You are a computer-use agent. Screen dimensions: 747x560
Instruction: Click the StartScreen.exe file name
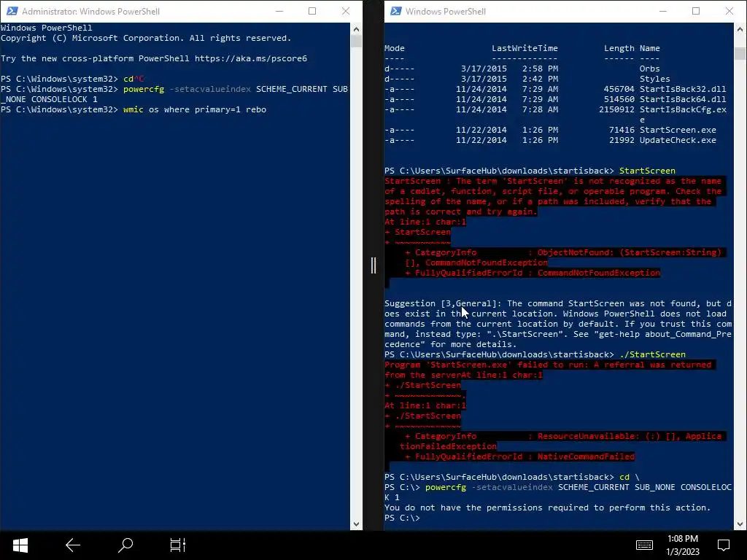point(678,130)
